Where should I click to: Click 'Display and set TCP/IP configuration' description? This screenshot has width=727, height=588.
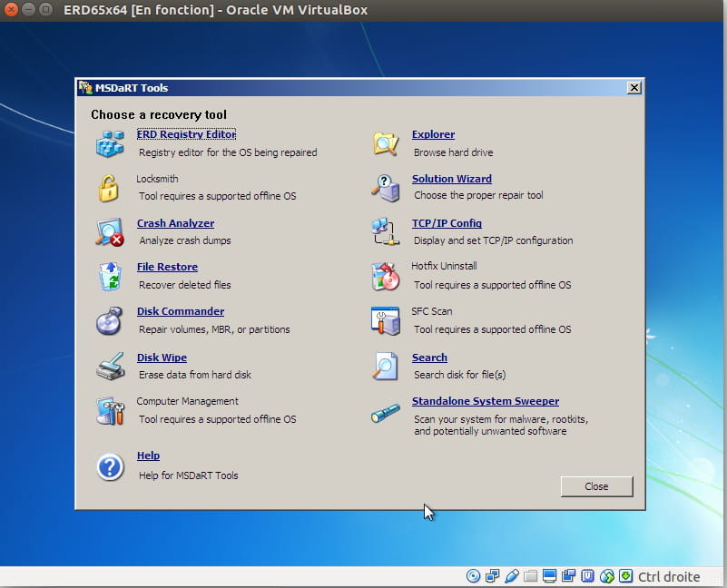pos(494,240)
